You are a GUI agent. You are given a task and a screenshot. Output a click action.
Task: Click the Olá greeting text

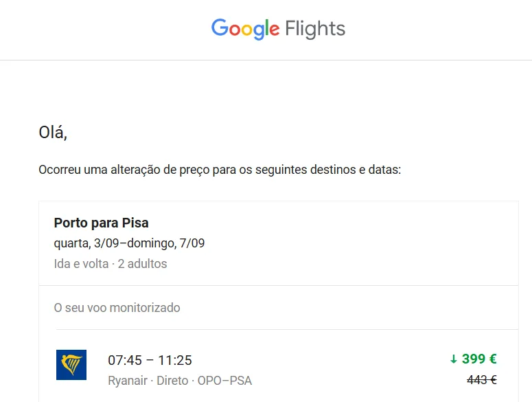click(x=53, y=133)
